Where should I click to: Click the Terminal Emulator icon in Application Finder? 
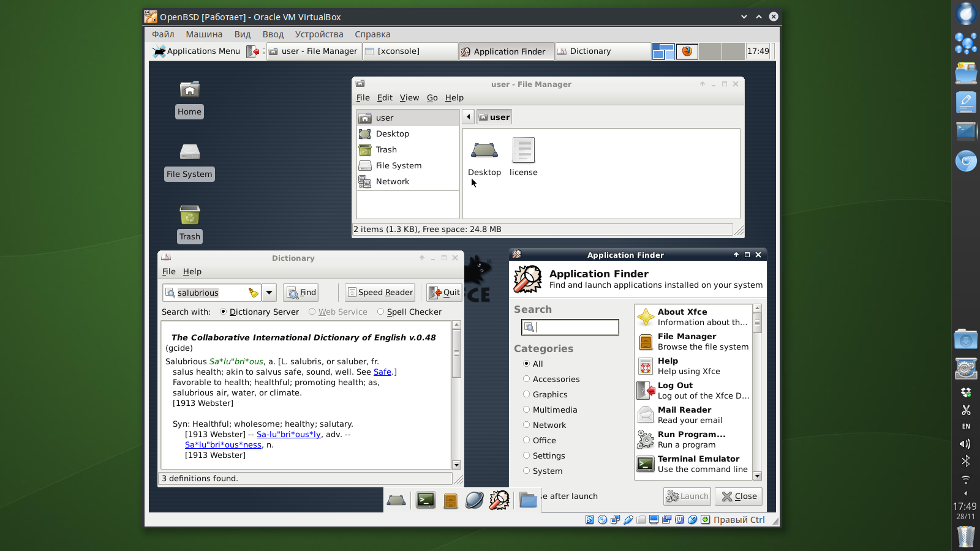(x=646, y=464)
